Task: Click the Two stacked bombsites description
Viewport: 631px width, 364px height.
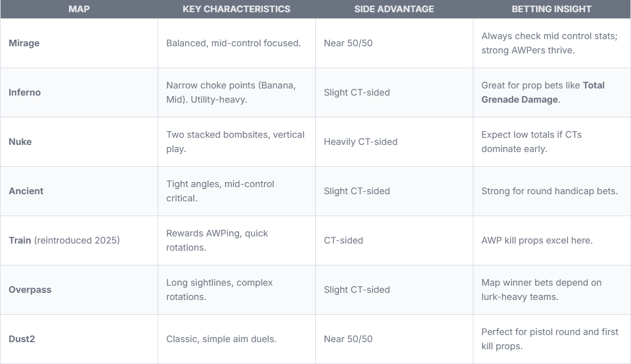Action: (235, 142)
